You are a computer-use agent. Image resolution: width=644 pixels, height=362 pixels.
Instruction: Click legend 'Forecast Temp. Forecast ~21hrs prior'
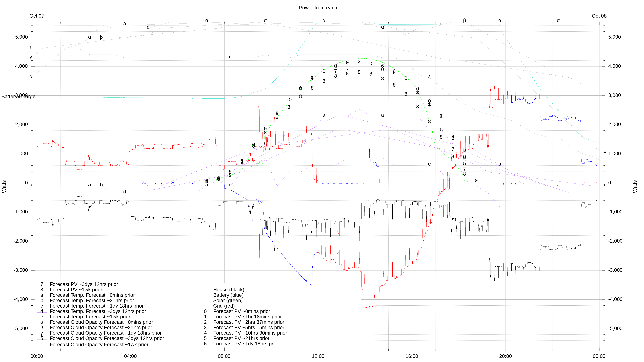(x=92, y=301)
